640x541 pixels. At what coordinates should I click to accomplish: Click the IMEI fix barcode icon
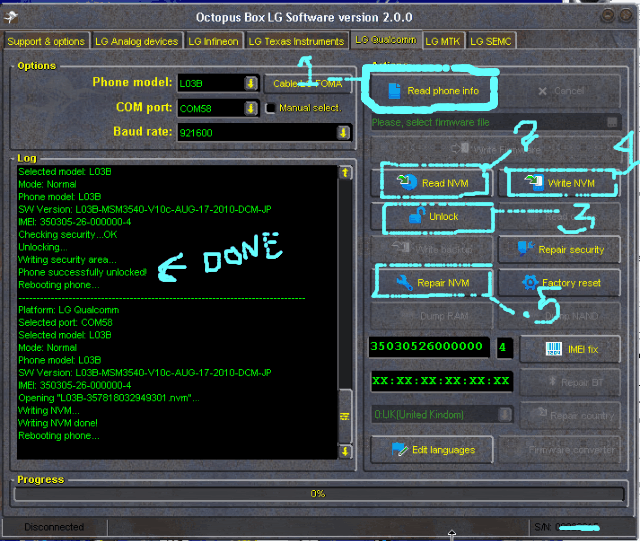[553, 349]
